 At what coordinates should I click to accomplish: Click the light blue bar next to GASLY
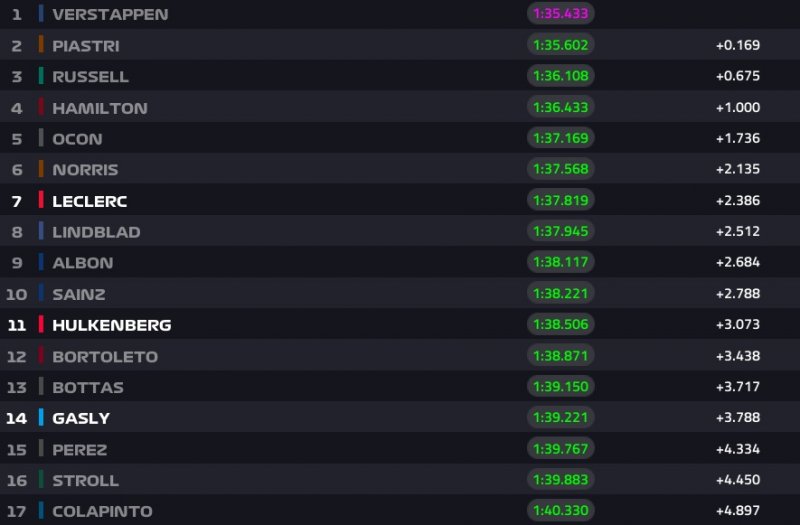[x=41, y=417]
